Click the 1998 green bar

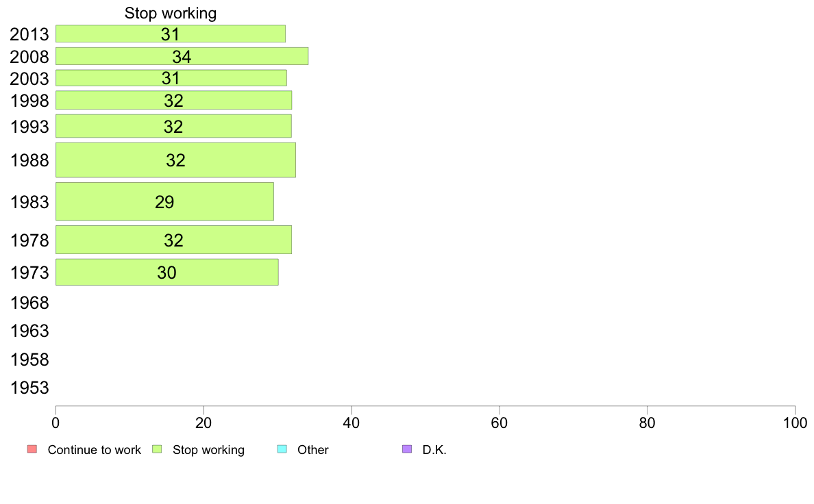tap(174, 100)
